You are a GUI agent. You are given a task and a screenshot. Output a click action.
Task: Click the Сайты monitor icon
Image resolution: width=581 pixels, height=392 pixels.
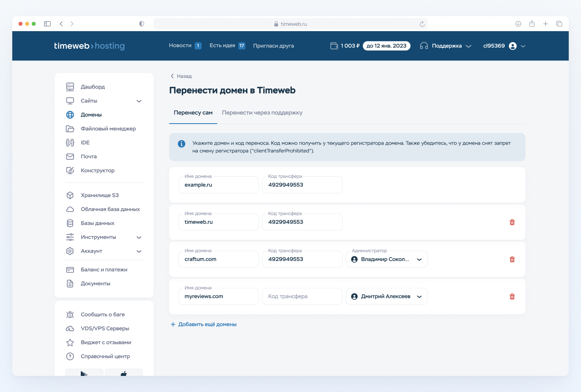[70, 101]
